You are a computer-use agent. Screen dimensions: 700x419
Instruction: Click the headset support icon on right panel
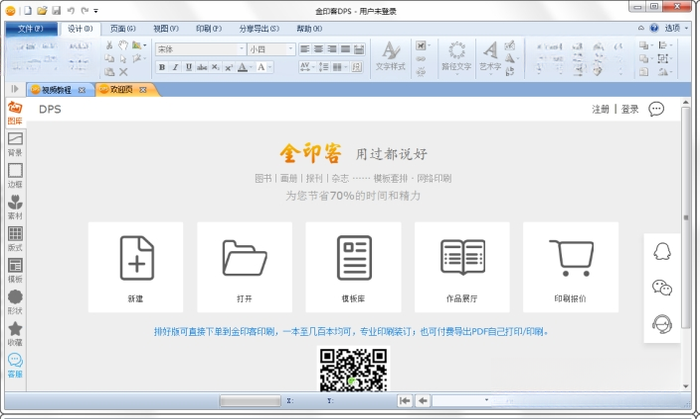click(662, 324)
